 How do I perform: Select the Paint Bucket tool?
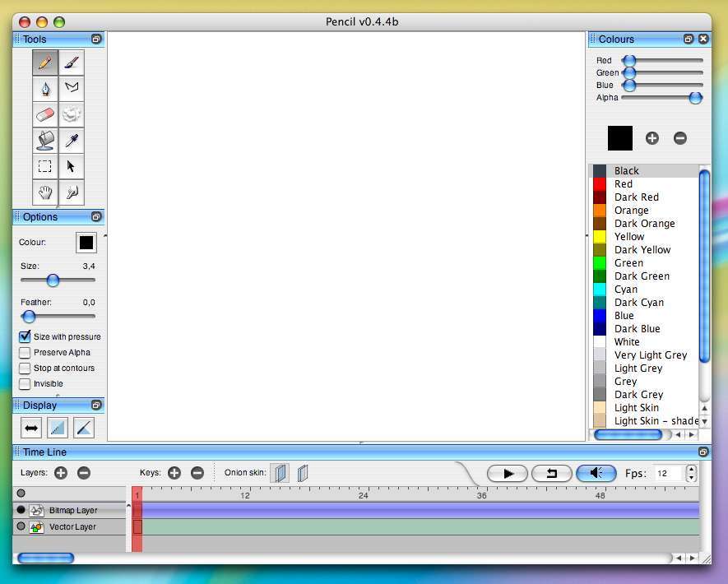coord(45,140)
